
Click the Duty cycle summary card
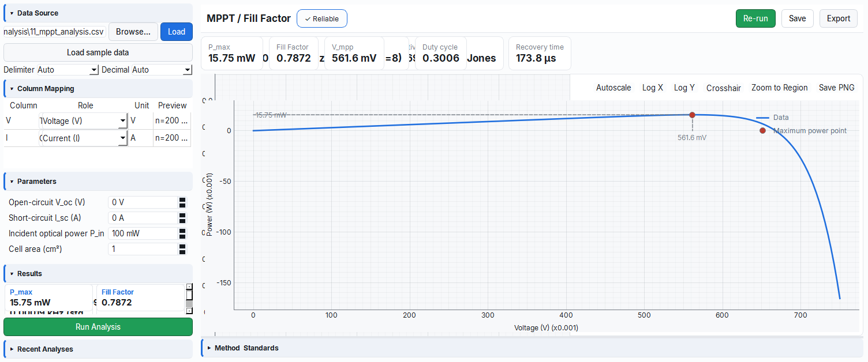[x=441, y=54]
